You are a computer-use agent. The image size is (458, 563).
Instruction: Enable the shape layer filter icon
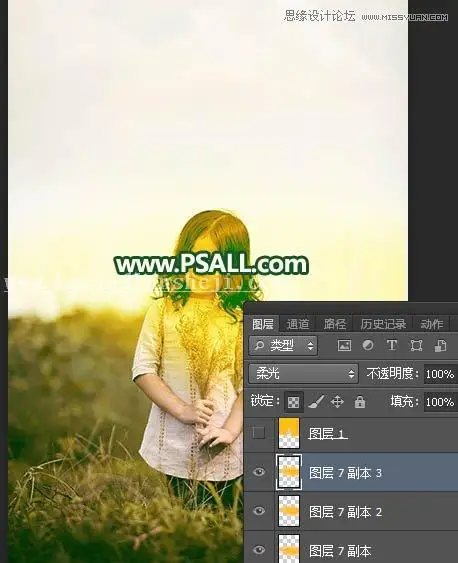point(416,346)
